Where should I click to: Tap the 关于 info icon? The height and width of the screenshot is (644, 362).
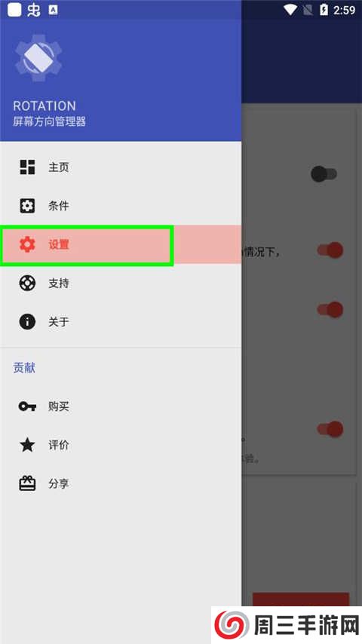pos(28,321)
